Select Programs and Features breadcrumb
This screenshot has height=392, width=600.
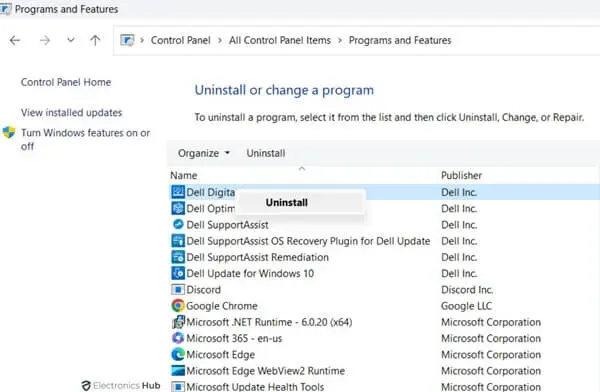[x=400, y=40]
